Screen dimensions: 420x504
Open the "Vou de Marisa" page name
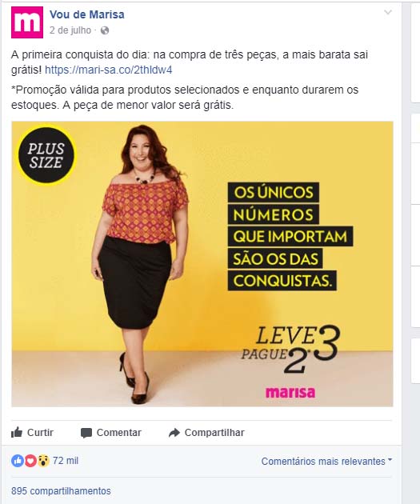(86, 14)
